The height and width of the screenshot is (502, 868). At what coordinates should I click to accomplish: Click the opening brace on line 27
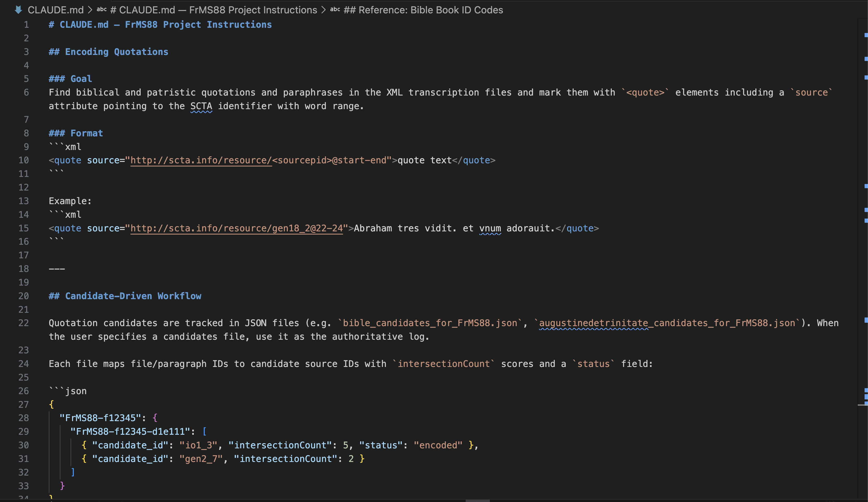[51, 405]
